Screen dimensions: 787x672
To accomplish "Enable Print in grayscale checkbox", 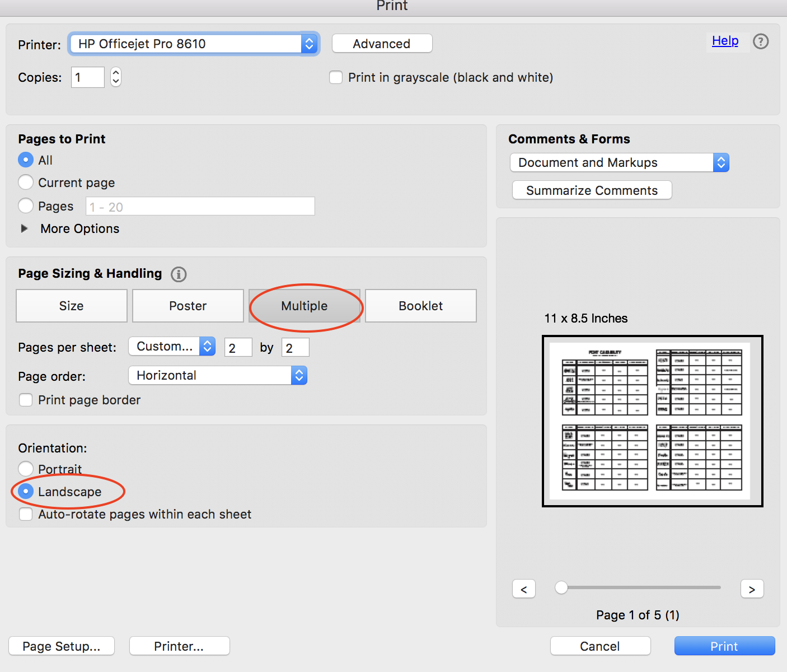I will click(x=336, y=77).
